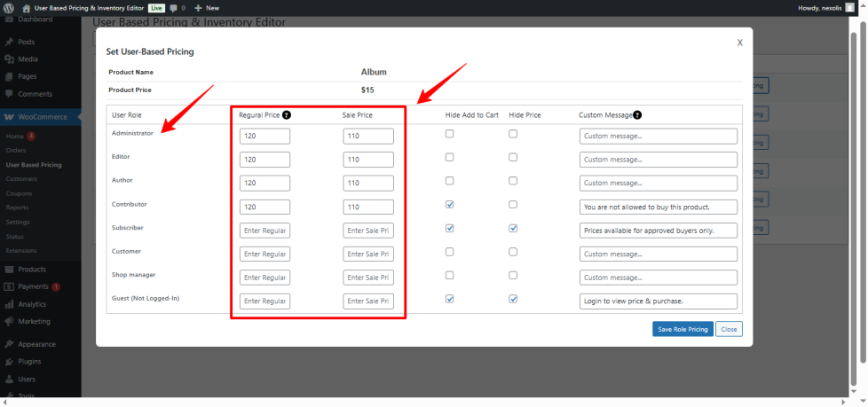The height and width of the screenshot is (407, 868).
Task: Check Hide Add to Cart for Customer
Action: (449, 252)
